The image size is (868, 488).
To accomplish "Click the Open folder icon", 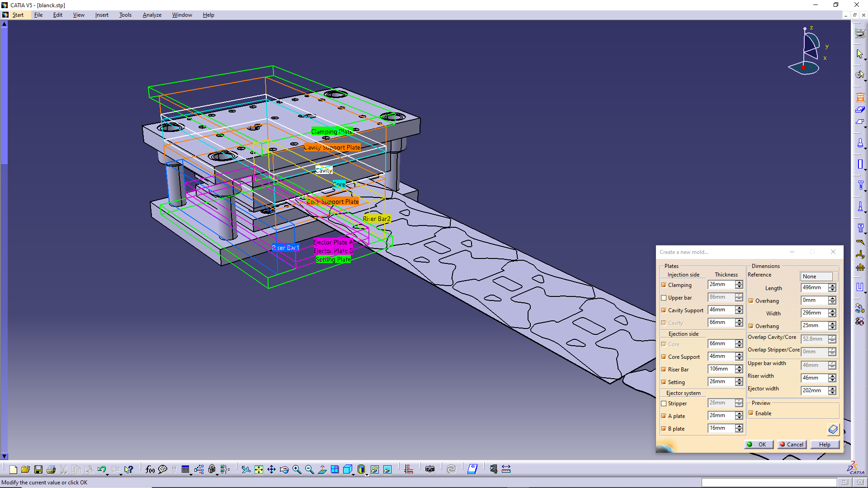I will [x=25, y=469].
